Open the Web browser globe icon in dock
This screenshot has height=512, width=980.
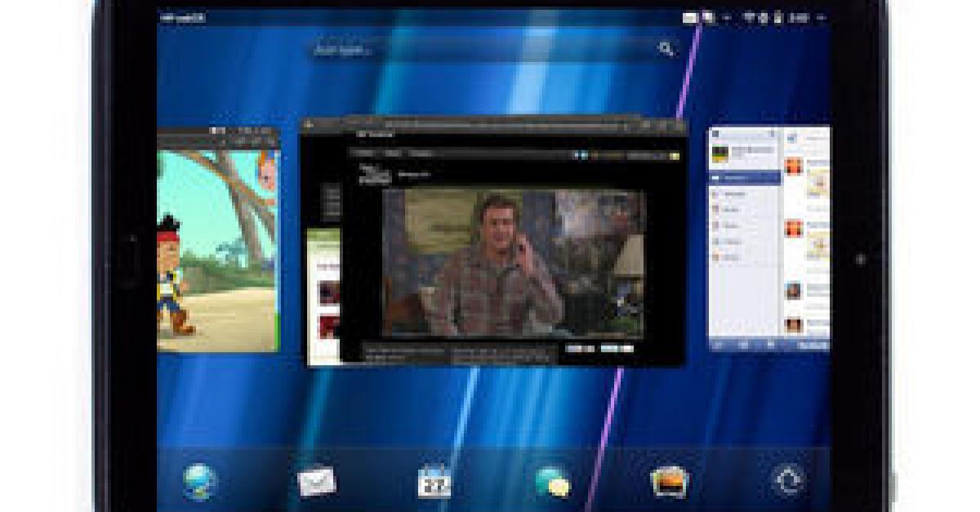point(198,480)
